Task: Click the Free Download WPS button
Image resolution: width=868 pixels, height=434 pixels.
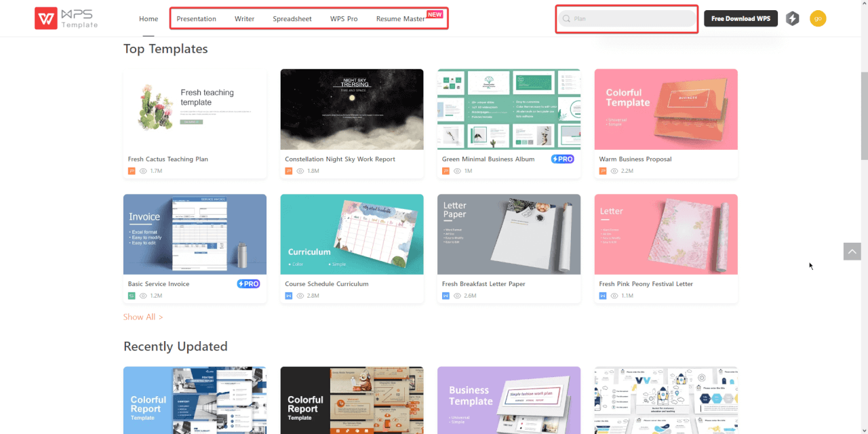Action: (741, 18)
